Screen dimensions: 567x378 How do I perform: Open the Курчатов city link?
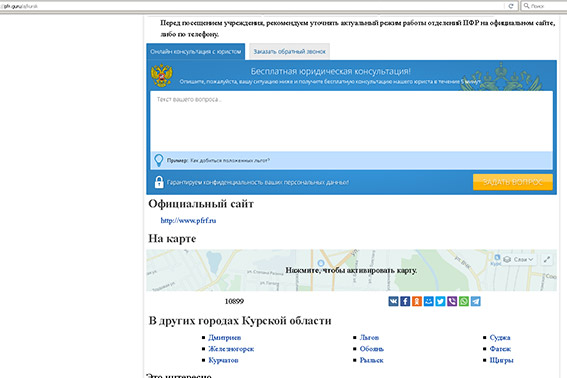click(223, 360)
